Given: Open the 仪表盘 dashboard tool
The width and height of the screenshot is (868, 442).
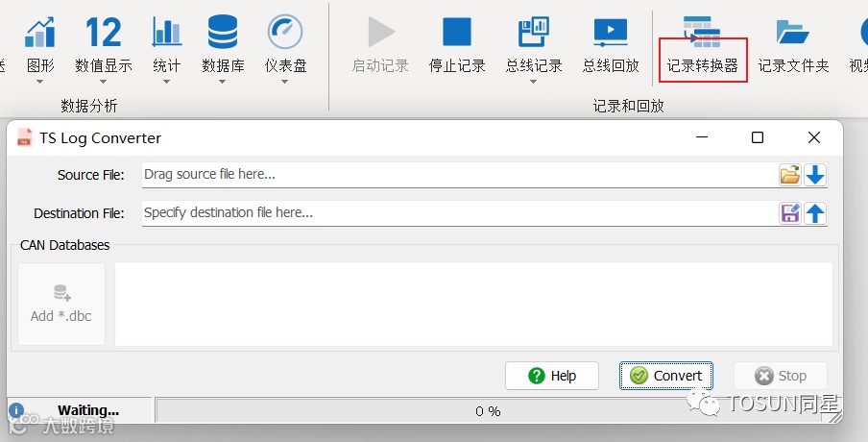Looking at the screenshot, I should point(285,44).
